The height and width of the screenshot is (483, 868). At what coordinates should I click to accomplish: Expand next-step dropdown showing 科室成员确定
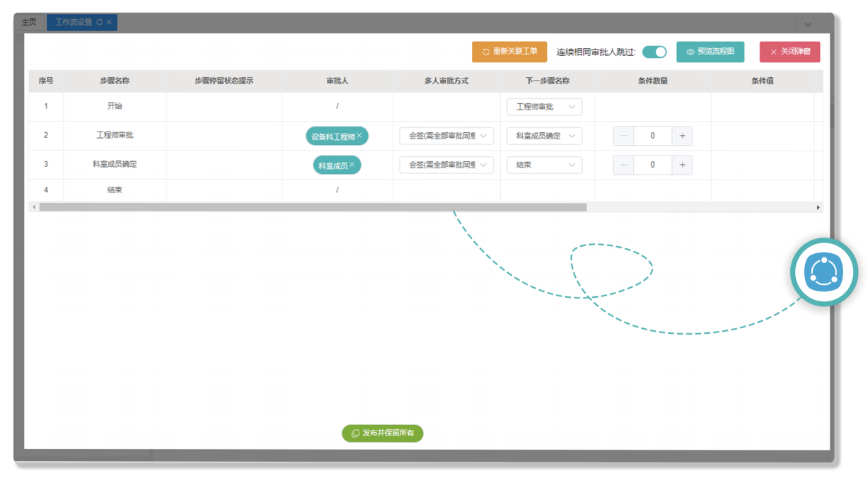click(x=544, y=136)
